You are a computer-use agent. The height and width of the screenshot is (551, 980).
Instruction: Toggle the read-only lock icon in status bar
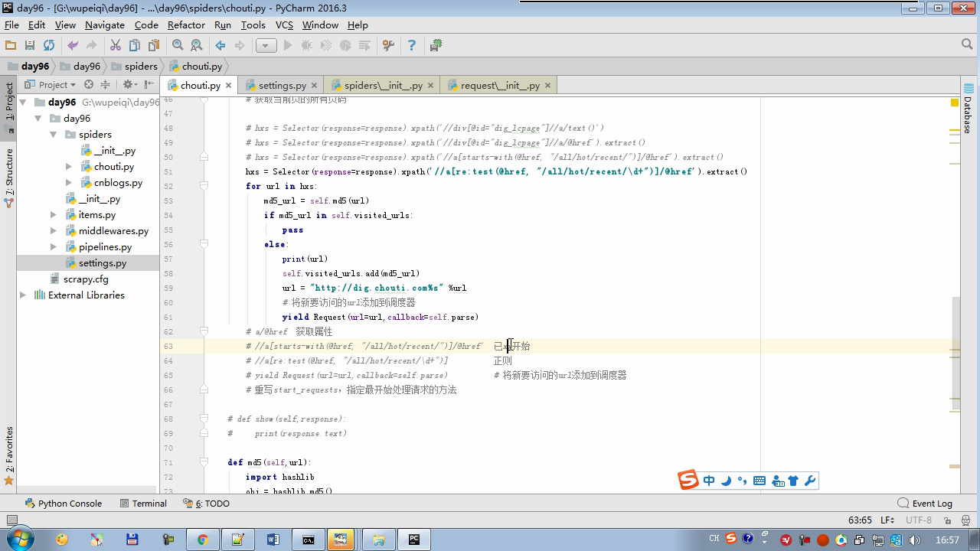(947, 520)
